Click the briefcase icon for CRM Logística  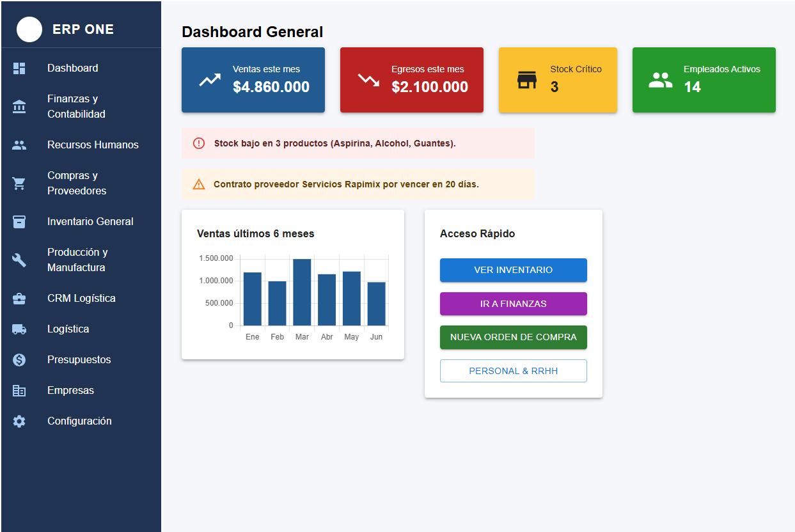[x=19, y=299]
